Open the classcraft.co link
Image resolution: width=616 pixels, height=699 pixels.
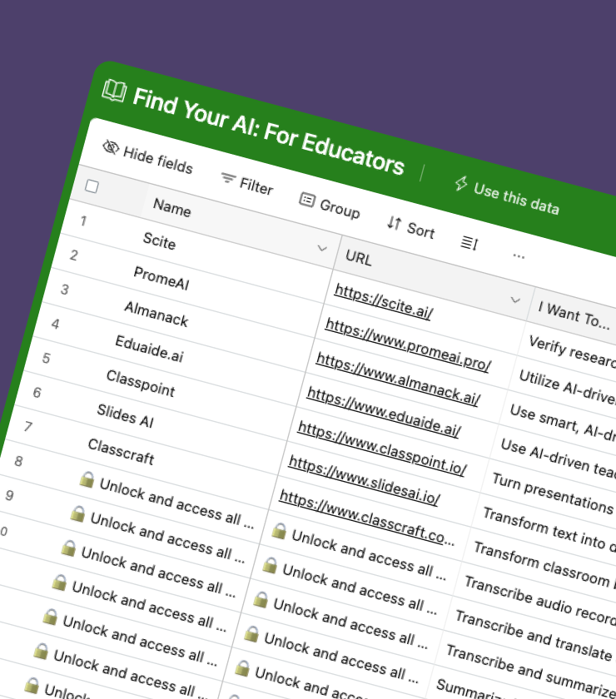(366, 517)
